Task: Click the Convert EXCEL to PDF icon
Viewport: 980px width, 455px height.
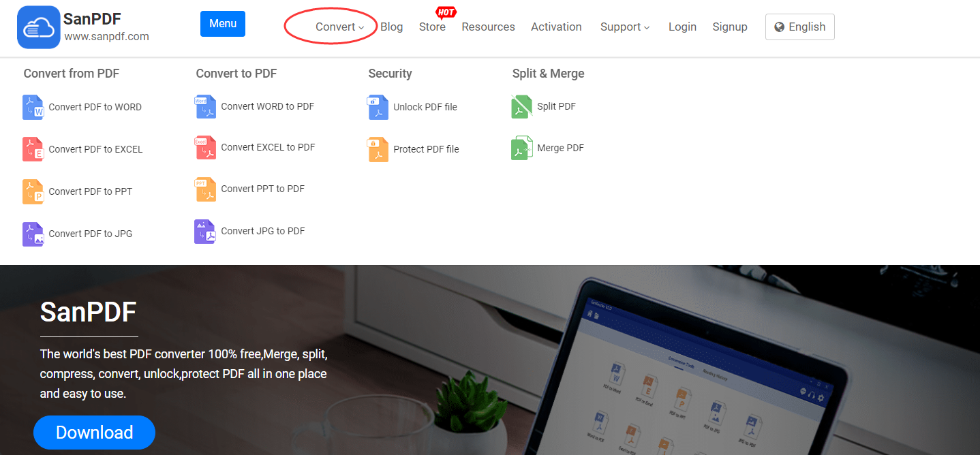Action: pyautogui.click(x=204, y=148)
